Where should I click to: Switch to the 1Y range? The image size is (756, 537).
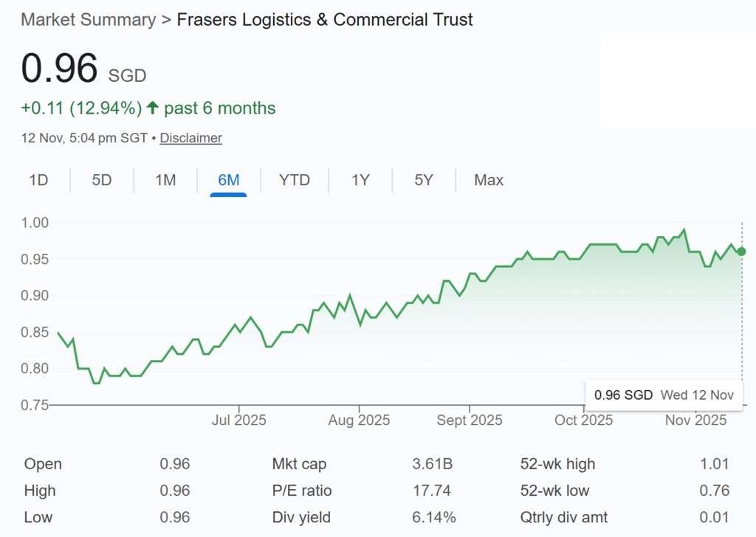tap(360, 179)
